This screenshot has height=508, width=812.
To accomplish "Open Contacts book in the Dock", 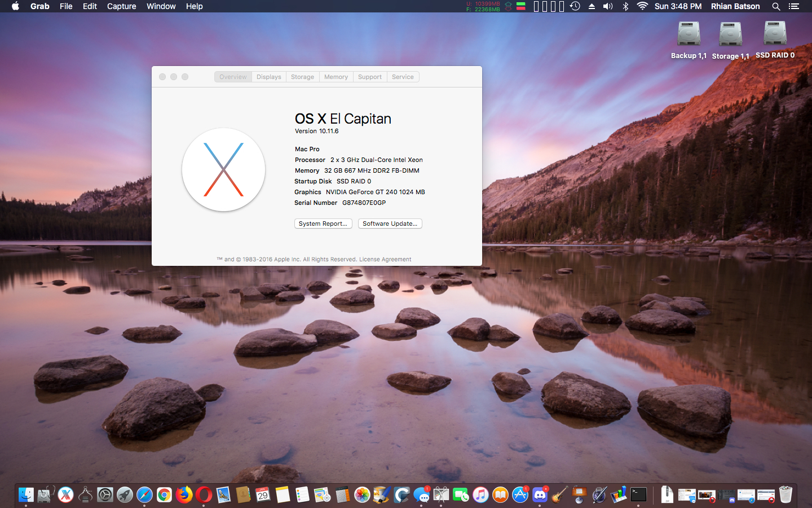I will coord(243,495).
